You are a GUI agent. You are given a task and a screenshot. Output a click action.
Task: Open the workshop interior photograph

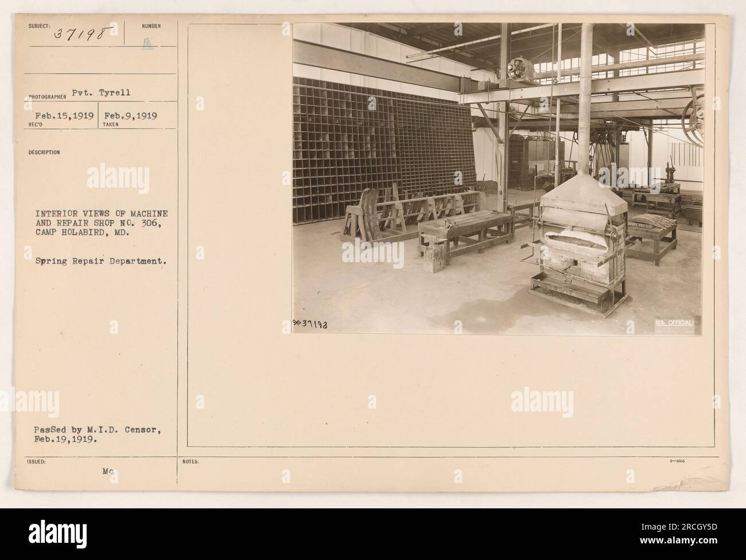[498, 179]
